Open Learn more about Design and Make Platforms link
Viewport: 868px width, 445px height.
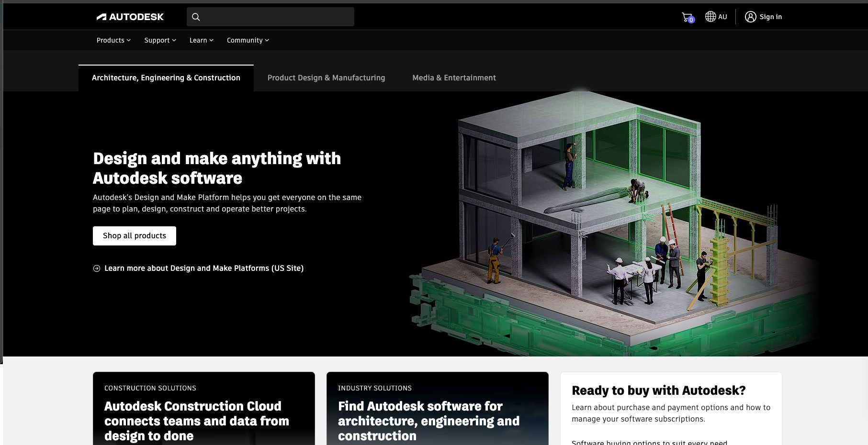pyautogui.click(x=204, y=268)
